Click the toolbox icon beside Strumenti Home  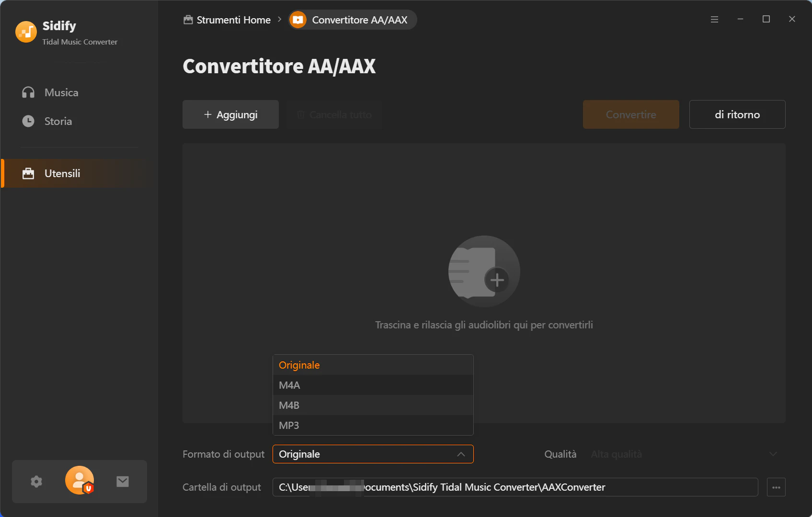click(188, 20)
